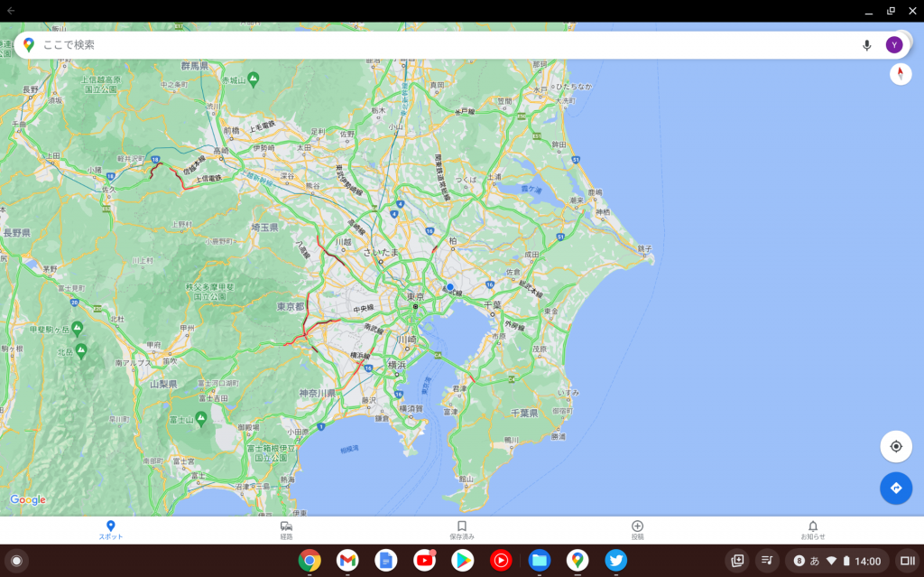
Task: Go back using the top-left arrow
Action: click(x=11, y=11)
